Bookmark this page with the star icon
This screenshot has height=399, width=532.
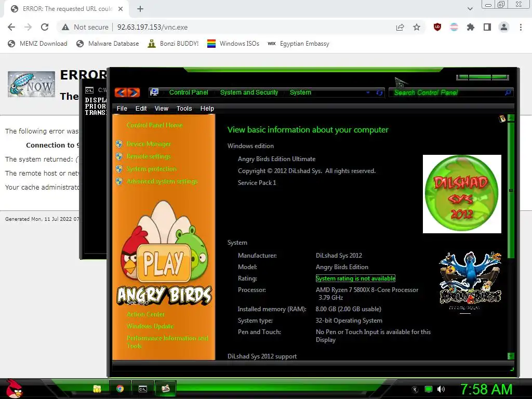coord(417,27)
